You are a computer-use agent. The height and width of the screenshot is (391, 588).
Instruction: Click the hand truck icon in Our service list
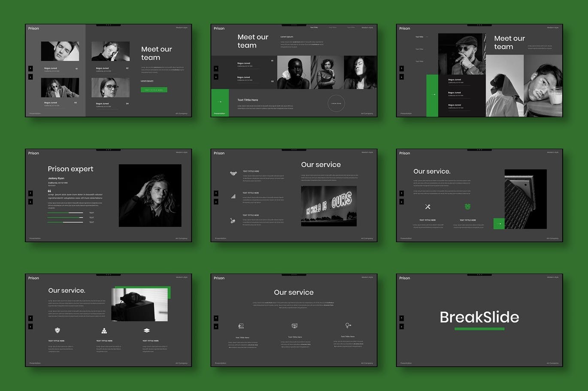point(233,221)
